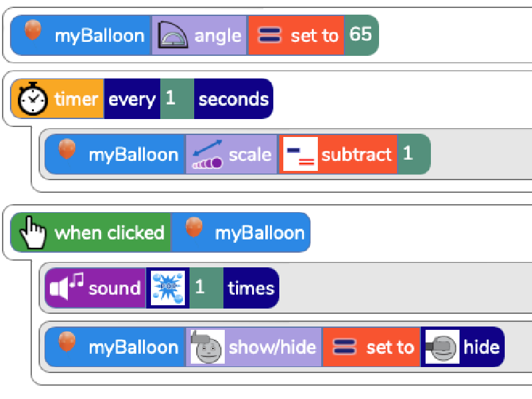Open the 'hide' value dropdown
This screenshot has height=399, width=532.
(x=462, y=346)
